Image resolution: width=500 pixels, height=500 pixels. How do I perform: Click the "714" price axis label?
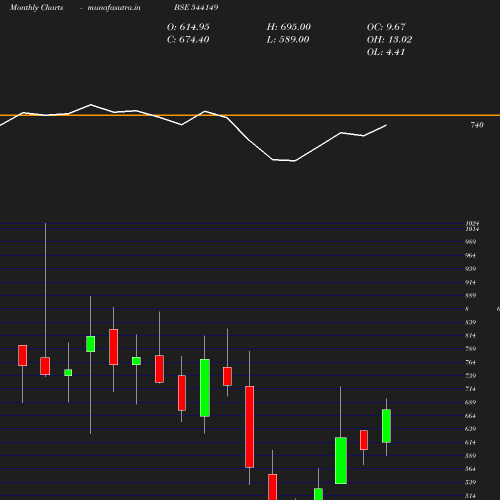tap(470, 389)
